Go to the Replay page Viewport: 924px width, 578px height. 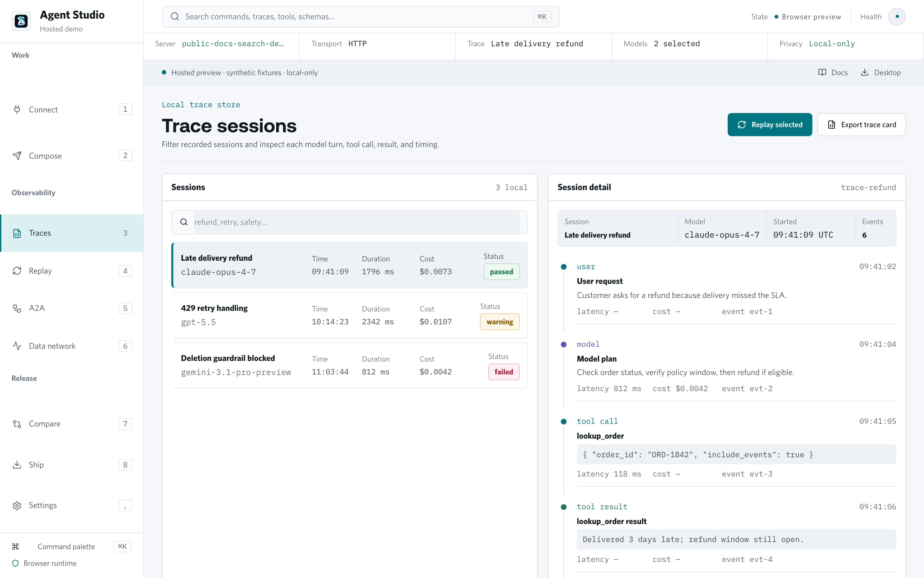pyautogui.click(x=72, y=271)
